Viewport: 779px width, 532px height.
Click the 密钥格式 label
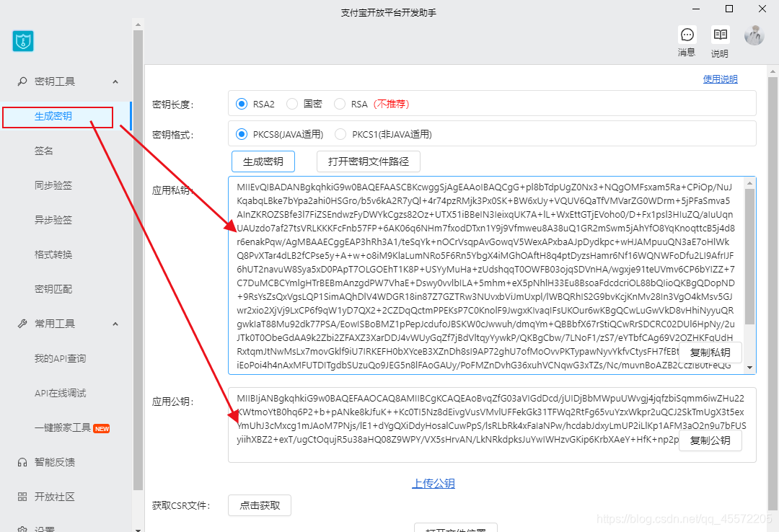click(x=173, y=135)
